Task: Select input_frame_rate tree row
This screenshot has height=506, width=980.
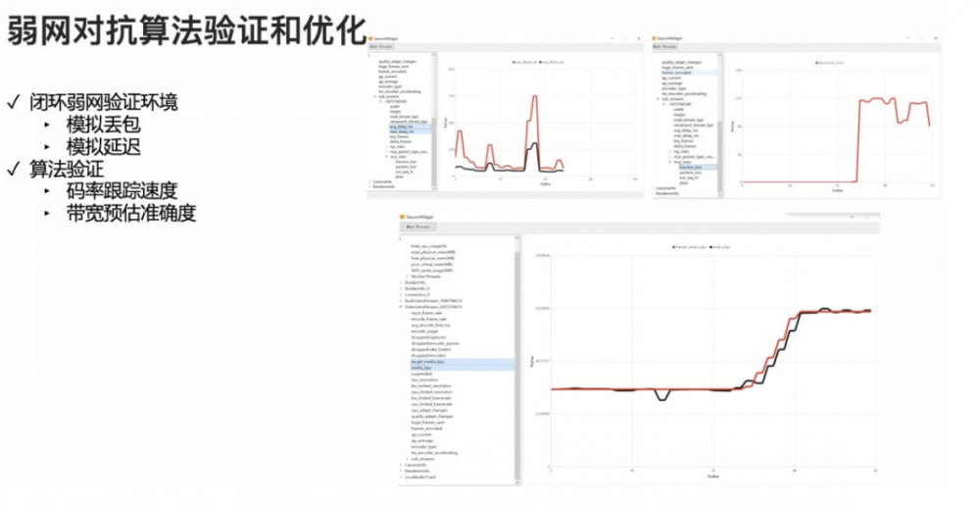Action: point(426,314)
